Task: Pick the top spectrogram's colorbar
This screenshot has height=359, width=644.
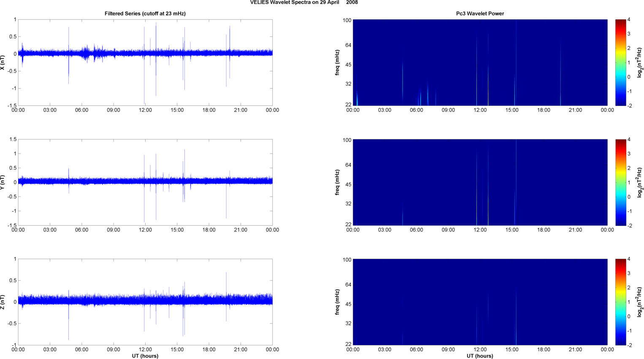Action: [620, 62]
